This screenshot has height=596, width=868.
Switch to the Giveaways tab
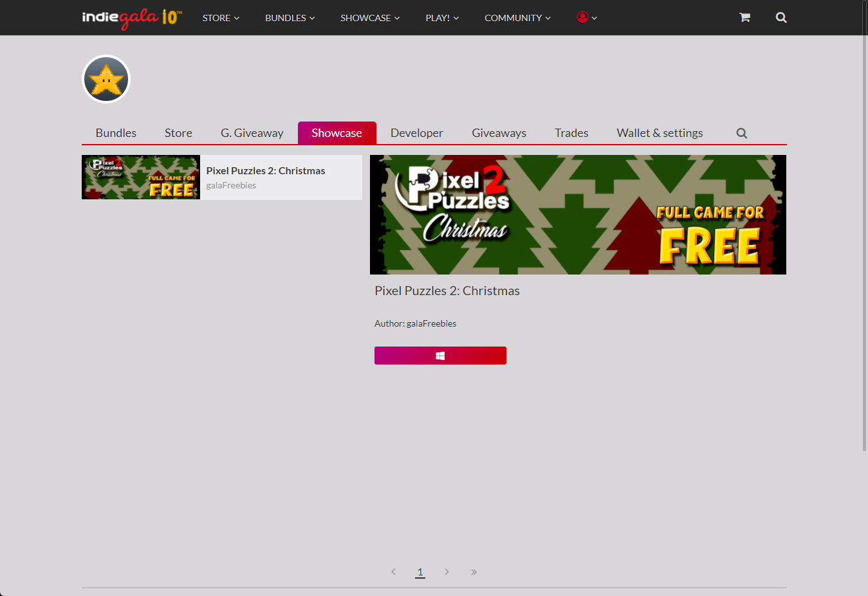499,133
